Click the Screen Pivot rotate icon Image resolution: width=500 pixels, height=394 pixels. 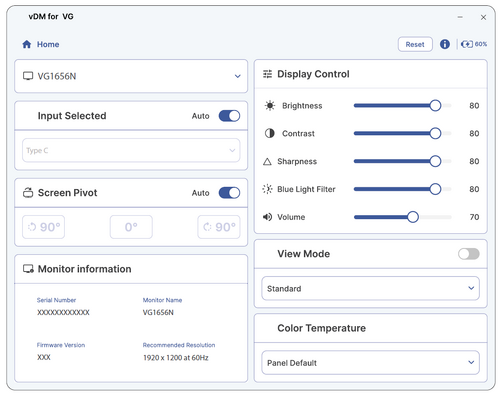click(x=28, y=193)
